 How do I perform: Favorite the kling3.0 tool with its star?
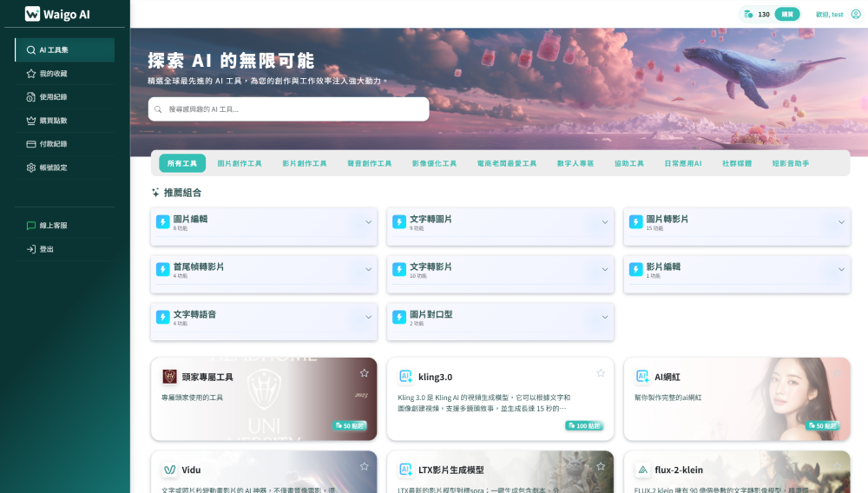coord(601,373)
